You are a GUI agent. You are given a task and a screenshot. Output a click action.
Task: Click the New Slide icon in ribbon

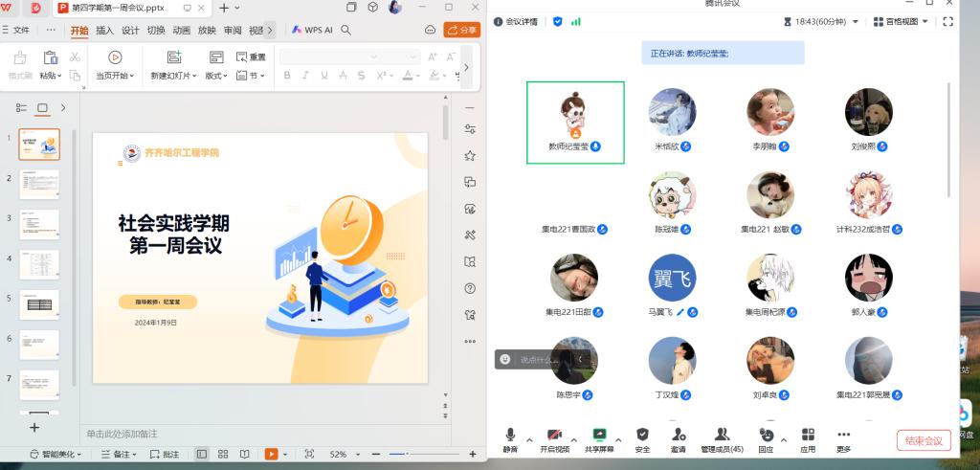coord(173,57)
